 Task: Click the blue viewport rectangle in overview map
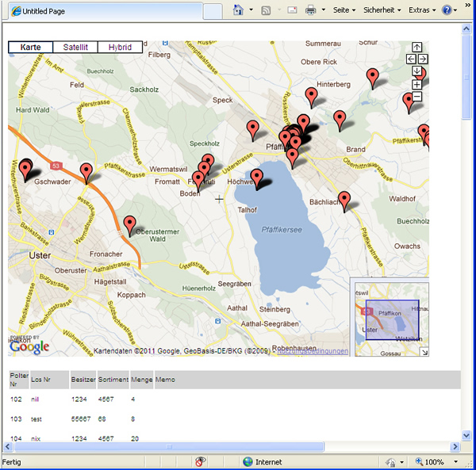point(392,319)
